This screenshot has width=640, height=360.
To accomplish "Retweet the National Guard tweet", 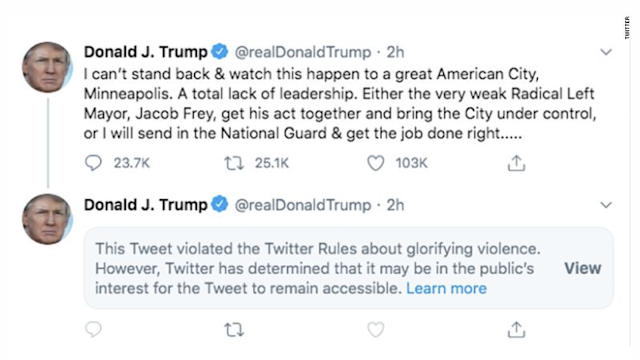I will 234,163.
